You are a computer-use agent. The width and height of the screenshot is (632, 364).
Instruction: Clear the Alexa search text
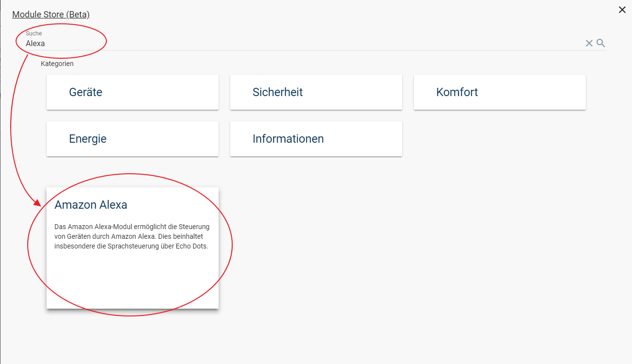(x=589, y=43)
